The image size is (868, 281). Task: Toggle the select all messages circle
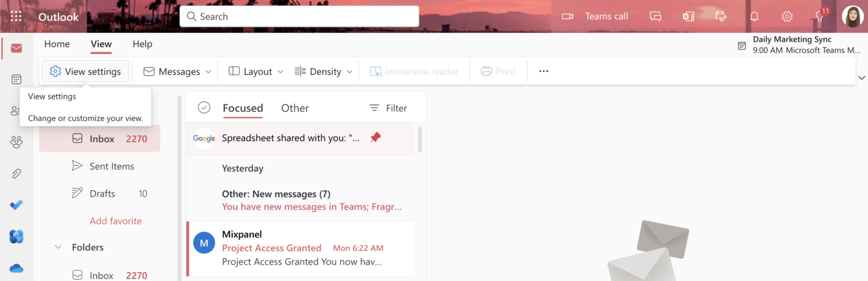tap(204, 108)
